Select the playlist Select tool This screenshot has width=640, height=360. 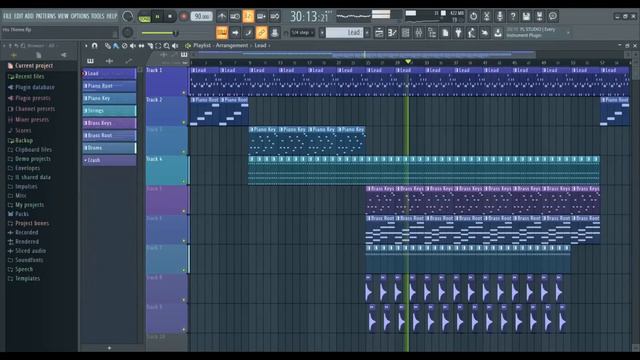[158, 46]
